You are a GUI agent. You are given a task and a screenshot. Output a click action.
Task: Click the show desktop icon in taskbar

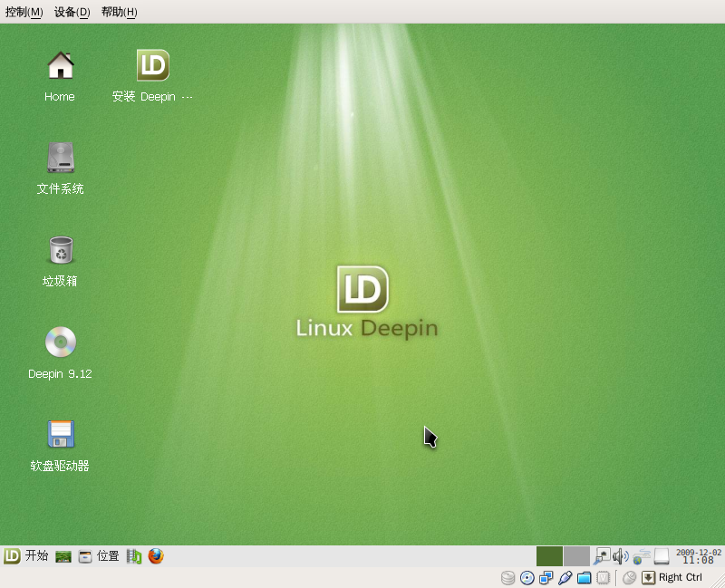(63, 556)
